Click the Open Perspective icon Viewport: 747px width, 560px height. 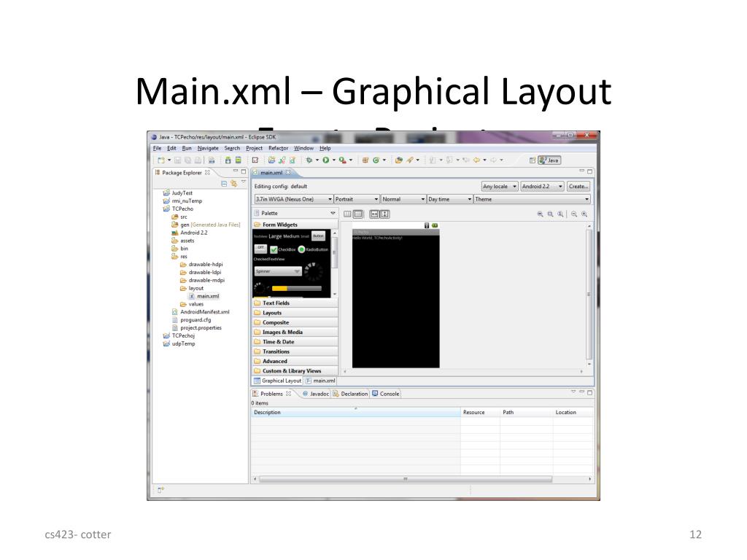(533, 160)
